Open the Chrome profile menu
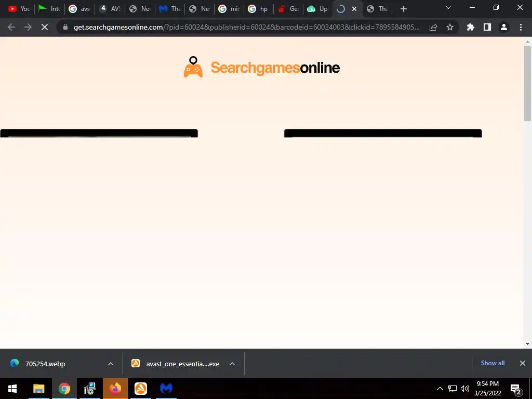The width and height of the screenshot is (532, 399). (x=504, y=27)
